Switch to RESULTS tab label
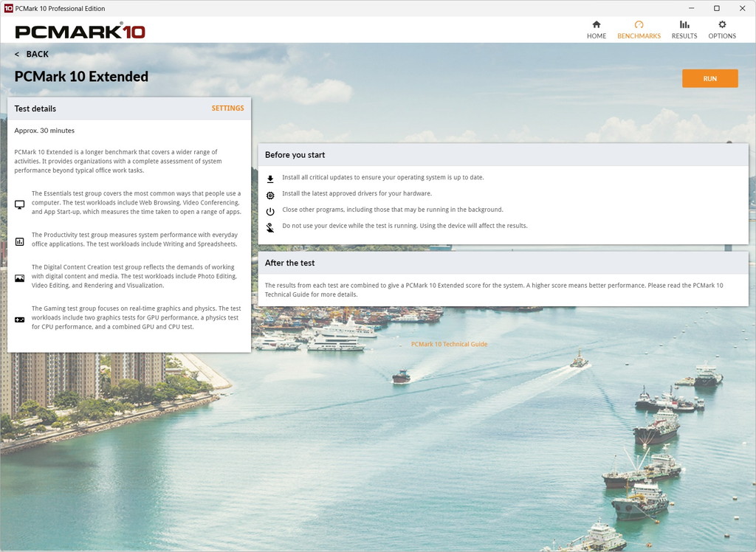 pyautogui.click(x=684, y=35)
